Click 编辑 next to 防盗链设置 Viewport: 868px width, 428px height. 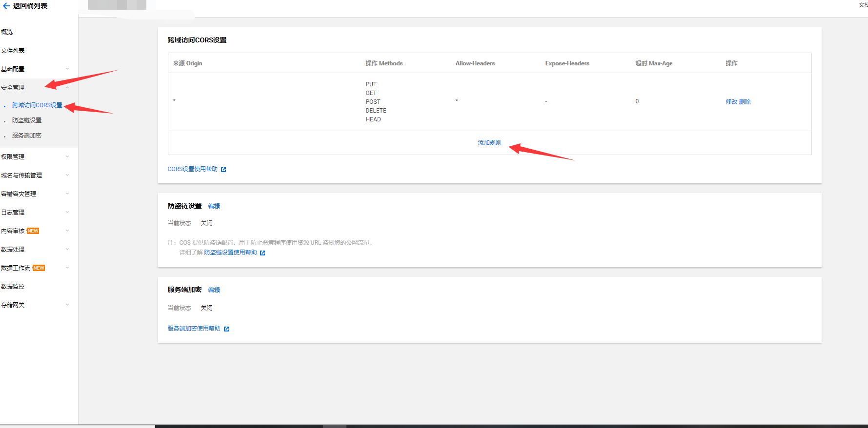(x=214, y=206)
